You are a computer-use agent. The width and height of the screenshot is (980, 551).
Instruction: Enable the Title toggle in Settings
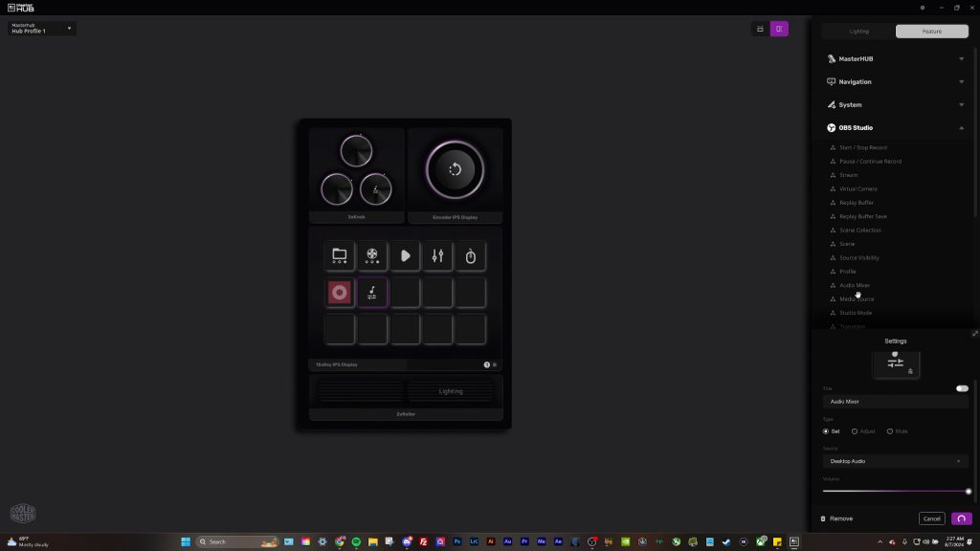click(x=962, y=388)
